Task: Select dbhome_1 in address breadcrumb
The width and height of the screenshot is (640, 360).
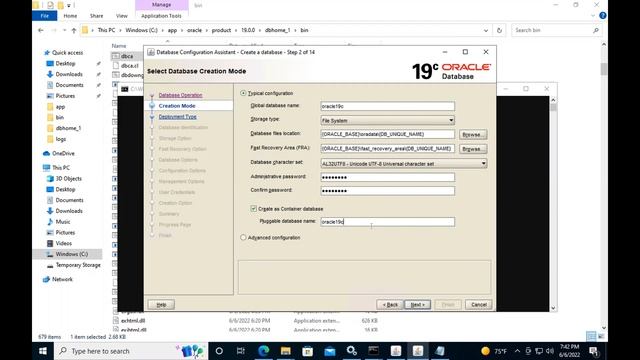Action: (x=278, y=30)
